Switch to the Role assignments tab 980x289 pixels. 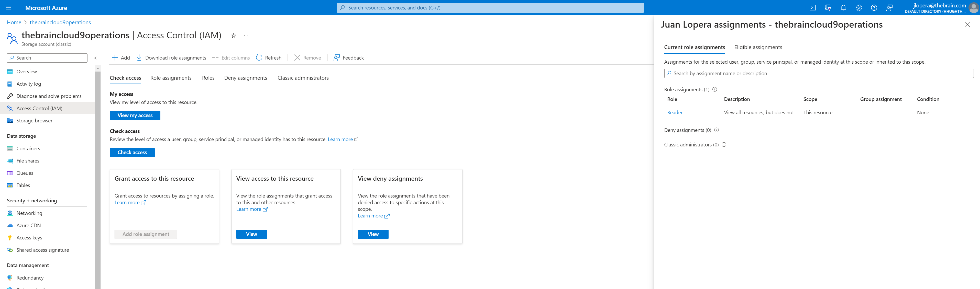tap(170, 78)
